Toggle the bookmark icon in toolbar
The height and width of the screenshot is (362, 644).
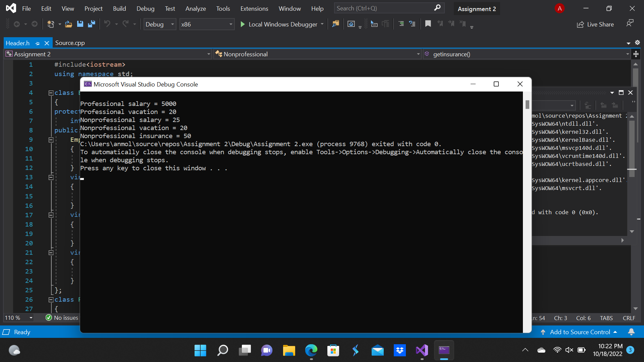pyautogui.click(x=428, y=24)
